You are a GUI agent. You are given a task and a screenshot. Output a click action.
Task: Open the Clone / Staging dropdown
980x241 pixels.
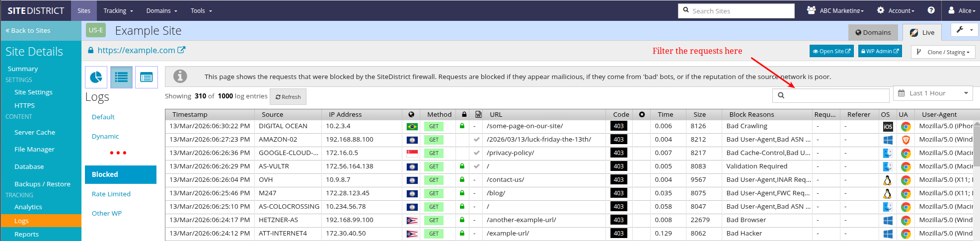point(943,52)
